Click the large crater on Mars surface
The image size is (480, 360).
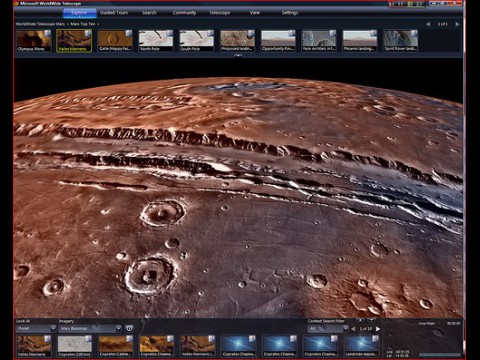pos(150,275)
